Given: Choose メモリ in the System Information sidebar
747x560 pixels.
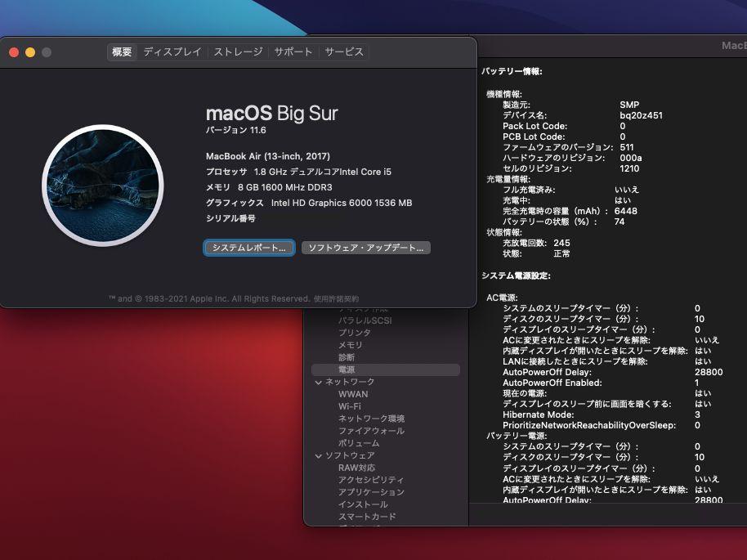Looking at the screenshot, I should pos(350,345).
